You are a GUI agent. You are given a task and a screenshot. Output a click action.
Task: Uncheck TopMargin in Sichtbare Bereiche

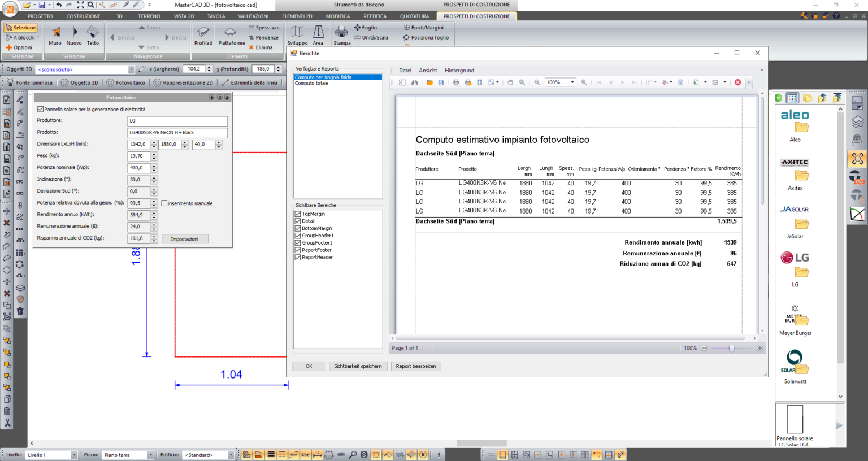coord(298,214)
